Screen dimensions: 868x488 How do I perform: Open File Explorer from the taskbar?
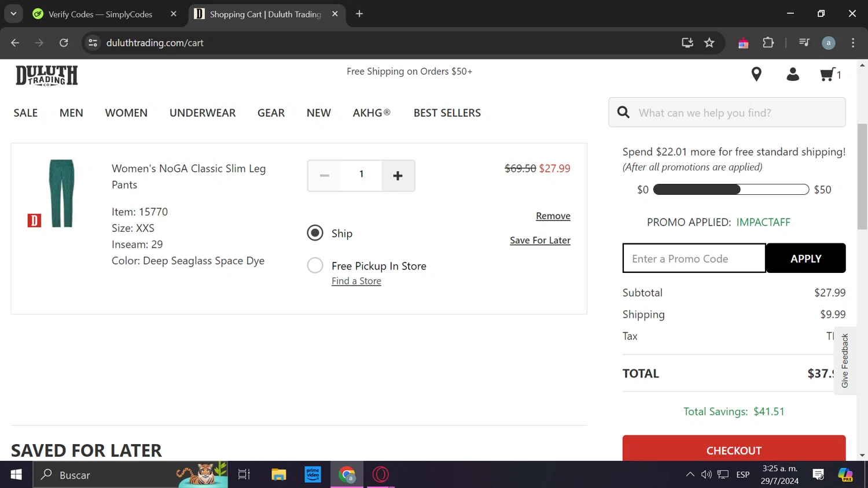(x=279, y=475)
